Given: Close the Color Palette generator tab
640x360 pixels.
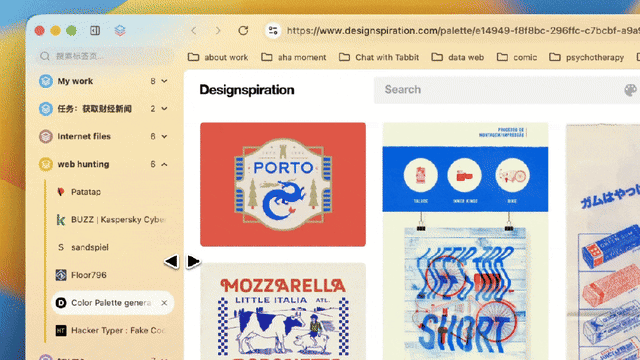Looking at the screenshot, I should pyautogui.click(x=164, y=303).
